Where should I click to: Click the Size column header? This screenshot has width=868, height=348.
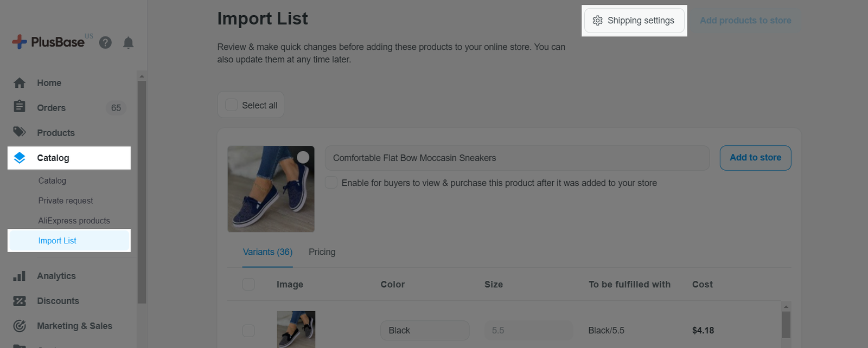494,284
